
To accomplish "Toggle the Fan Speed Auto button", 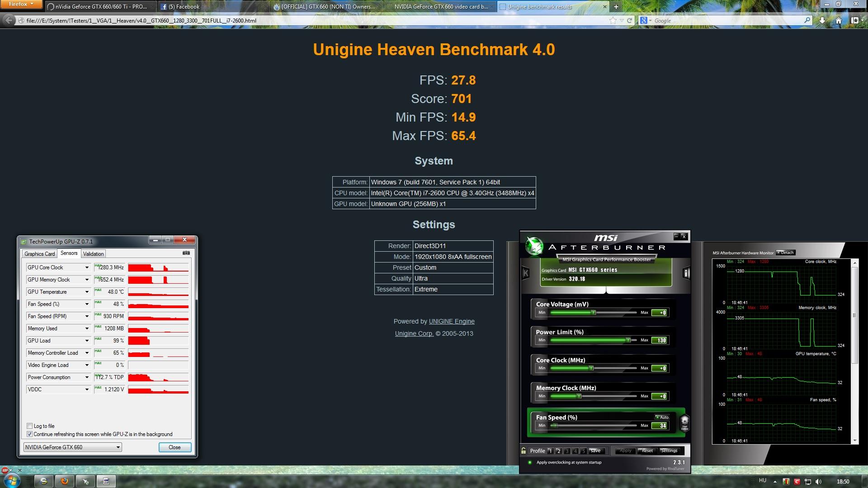I will click(x=662, y=417).
